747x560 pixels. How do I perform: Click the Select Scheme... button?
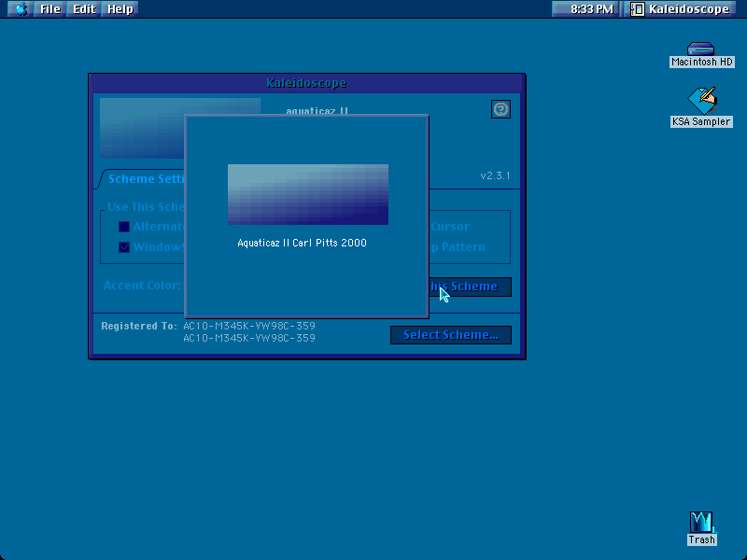(451, 335)
